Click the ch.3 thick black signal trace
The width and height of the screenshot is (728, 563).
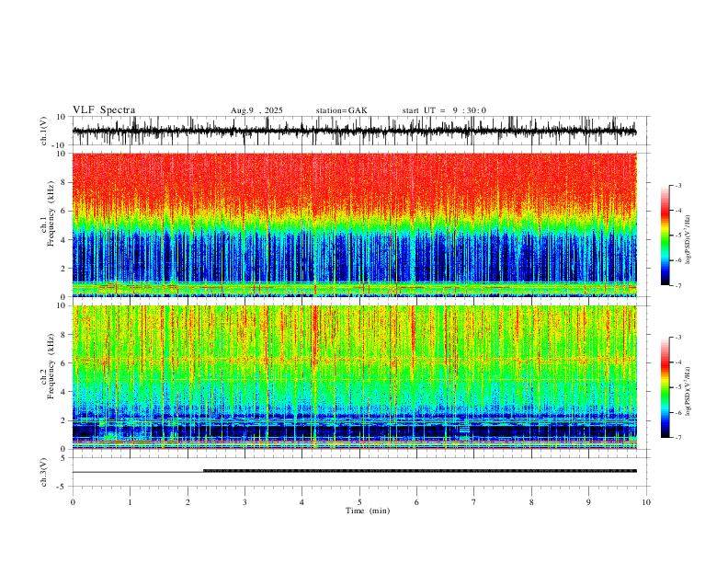click(x=420, y=471)
